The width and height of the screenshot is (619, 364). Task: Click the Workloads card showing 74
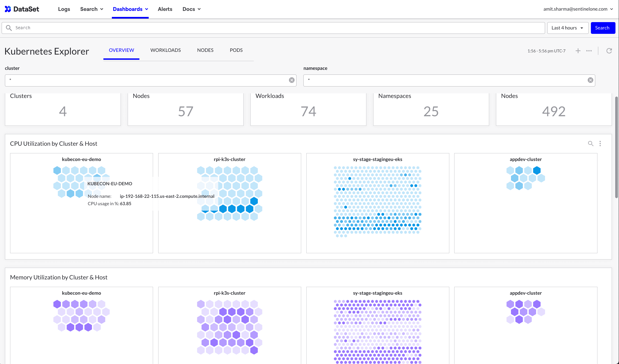coord(308,109)
